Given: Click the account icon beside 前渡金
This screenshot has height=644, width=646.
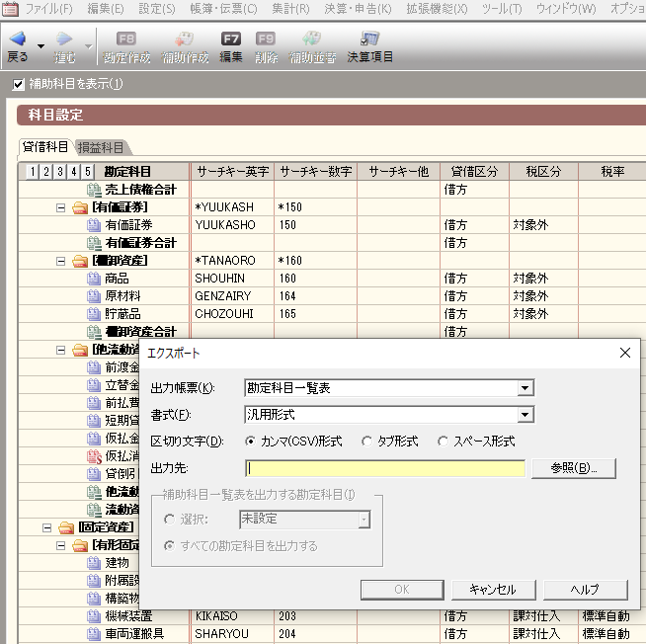Looking at the screenshot, I should 94,367.
